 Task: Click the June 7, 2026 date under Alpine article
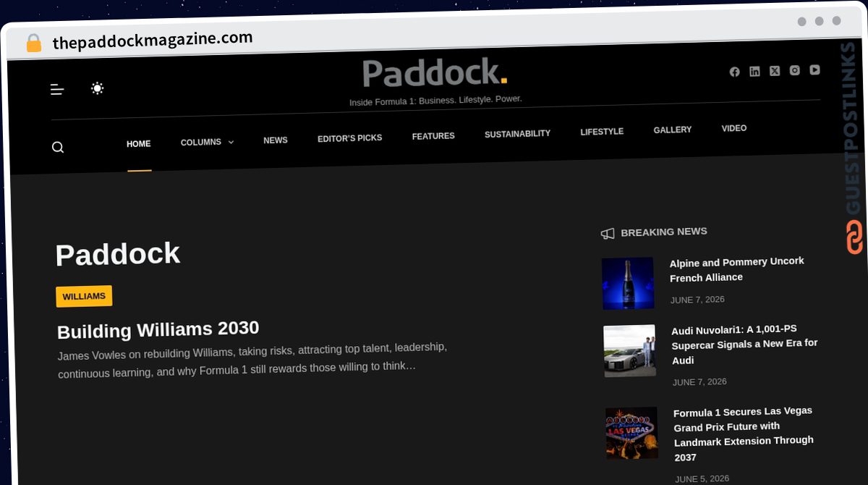(697, 300)
